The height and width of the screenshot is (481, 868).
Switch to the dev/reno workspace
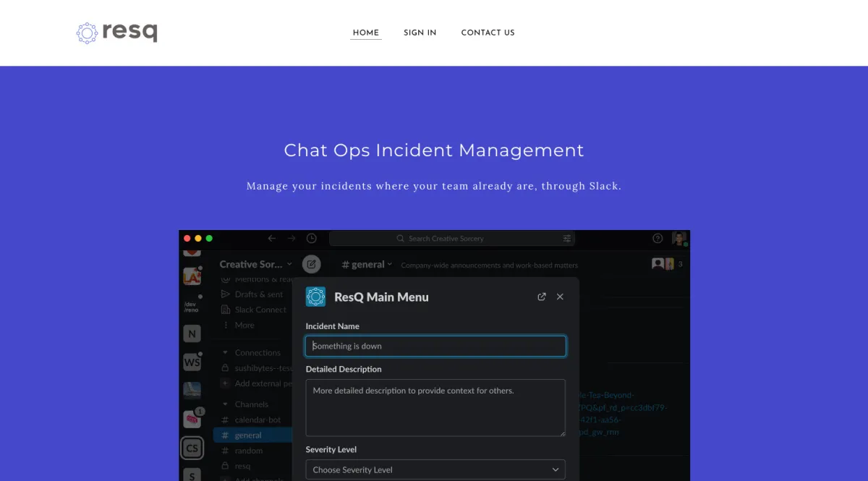[191, 306]
